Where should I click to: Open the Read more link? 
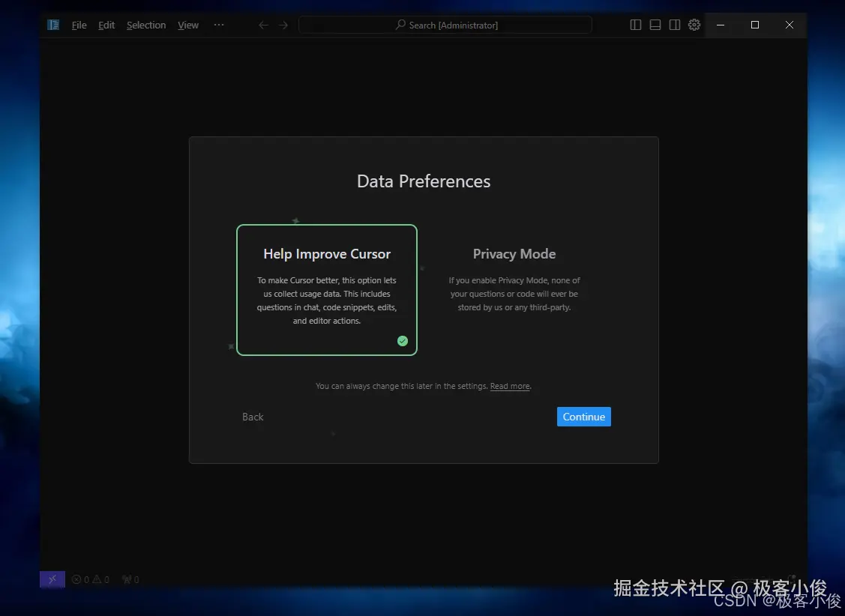pos(510,386)
